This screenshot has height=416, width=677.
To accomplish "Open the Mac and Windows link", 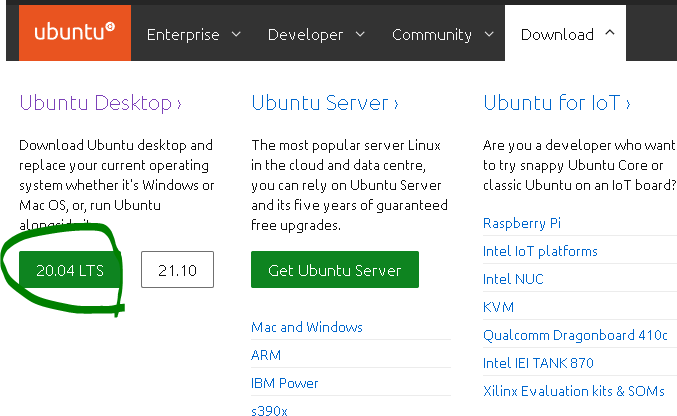I will coord(307,327).
